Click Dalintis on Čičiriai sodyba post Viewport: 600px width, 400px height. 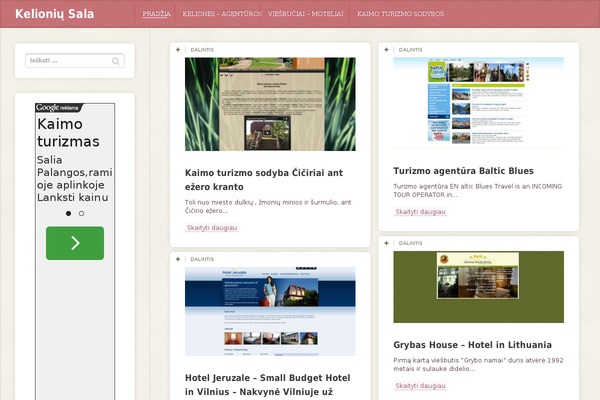coord(202,50)
